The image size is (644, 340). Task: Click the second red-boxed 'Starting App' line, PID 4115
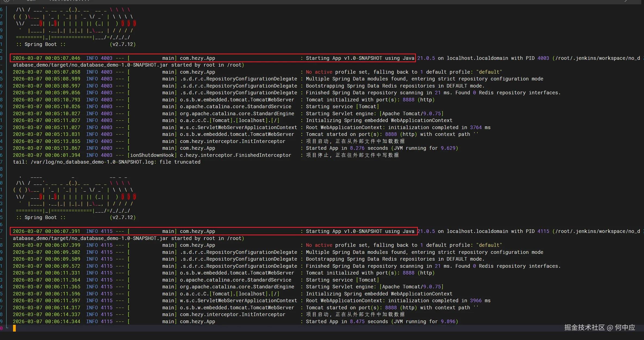213,231
